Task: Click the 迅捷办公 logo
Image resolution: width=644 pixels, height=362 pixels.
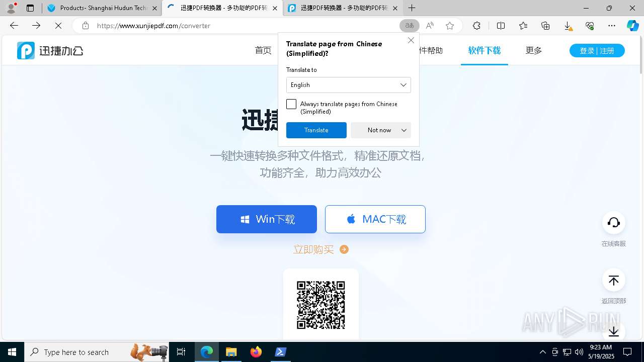Action: [50, 50]
